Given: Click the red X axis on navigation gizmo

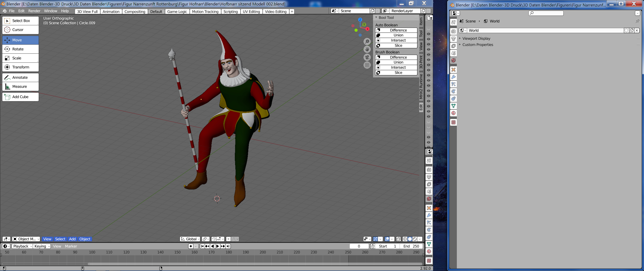Looking at the screenshot, I should (368, 29).
